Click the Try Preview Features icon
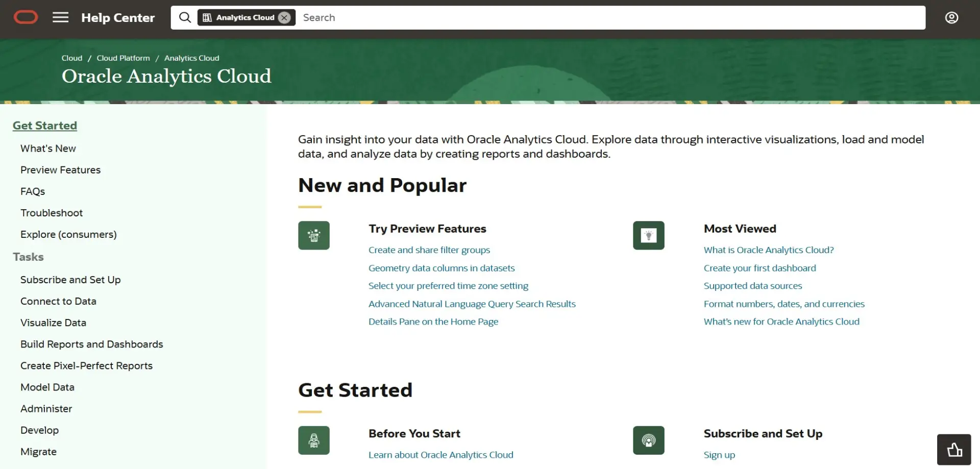 pyautogui.click(x=314, y=235)
